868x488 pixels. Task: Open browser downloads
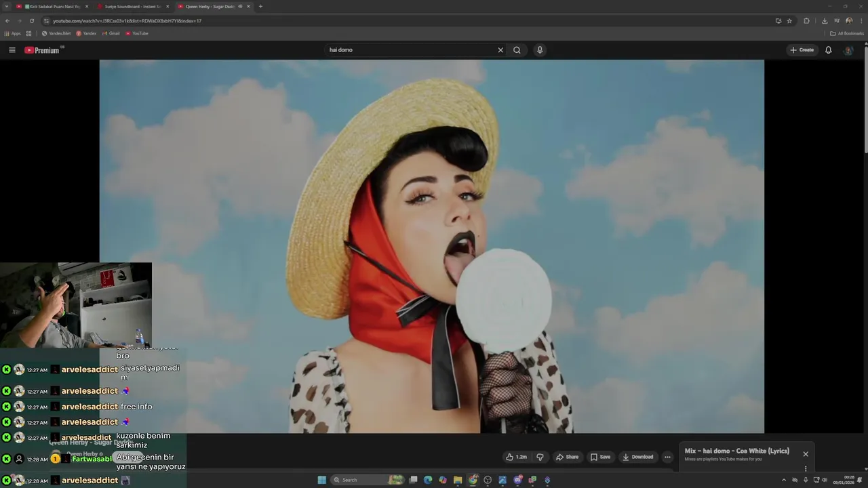point(825,21)
